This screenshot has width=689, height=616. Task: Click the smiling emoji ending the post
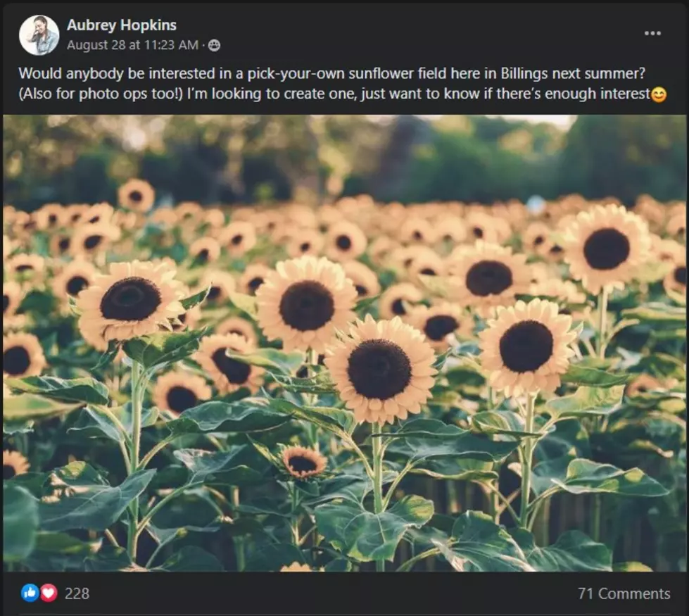[658, 94]
